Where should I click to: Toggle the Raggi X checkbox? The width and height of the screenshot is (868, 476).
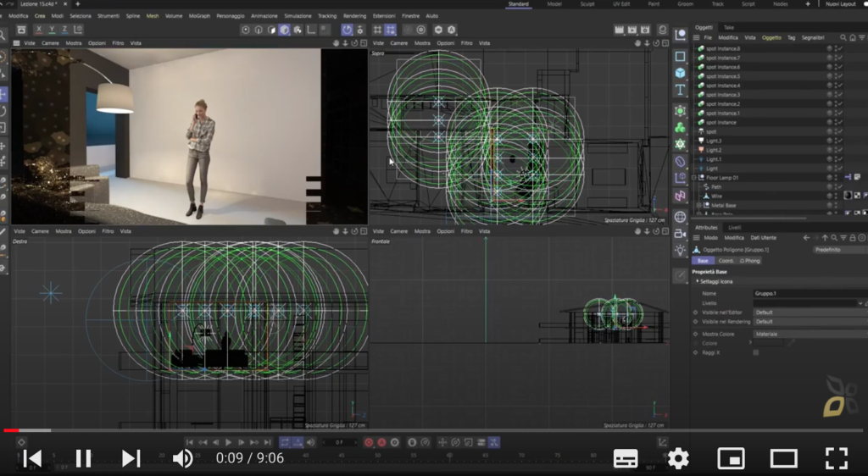click(x=755, y=352)
